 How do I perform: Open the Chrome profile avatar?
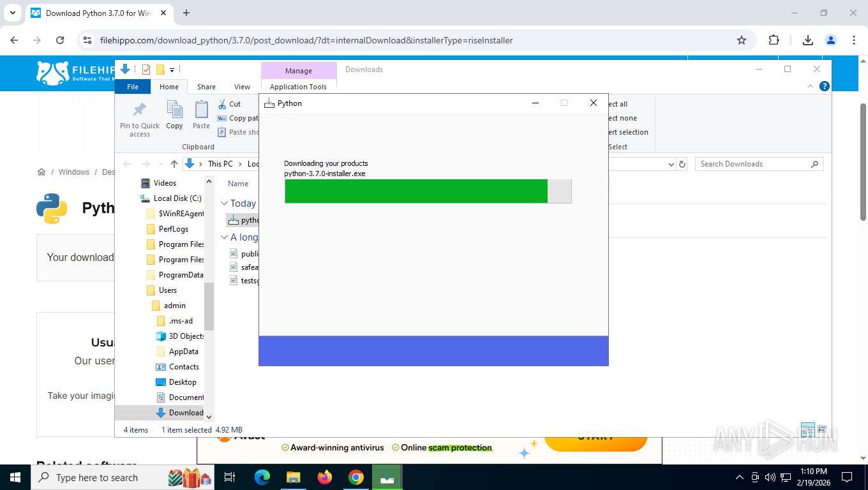[831, 40]
